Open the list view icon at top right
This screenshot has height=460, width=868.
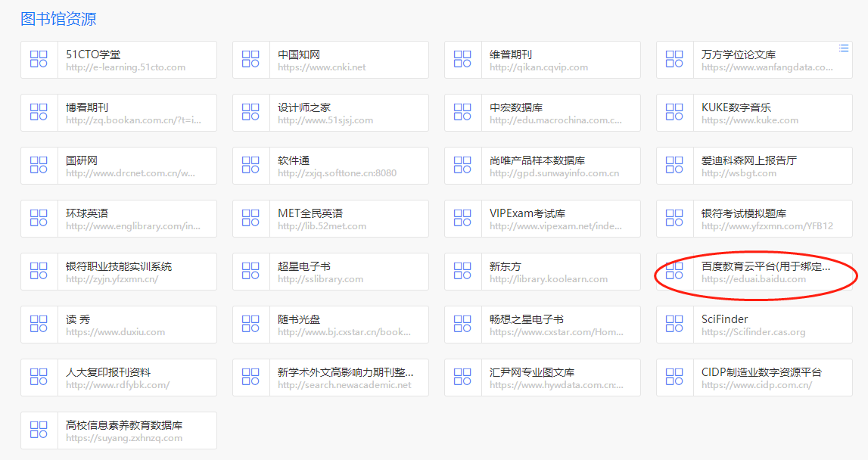[x=844, y=48]
